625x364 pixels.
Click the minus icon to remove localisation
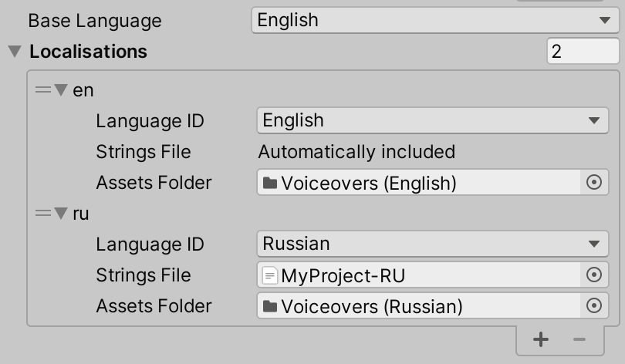(x=579, y=339)
